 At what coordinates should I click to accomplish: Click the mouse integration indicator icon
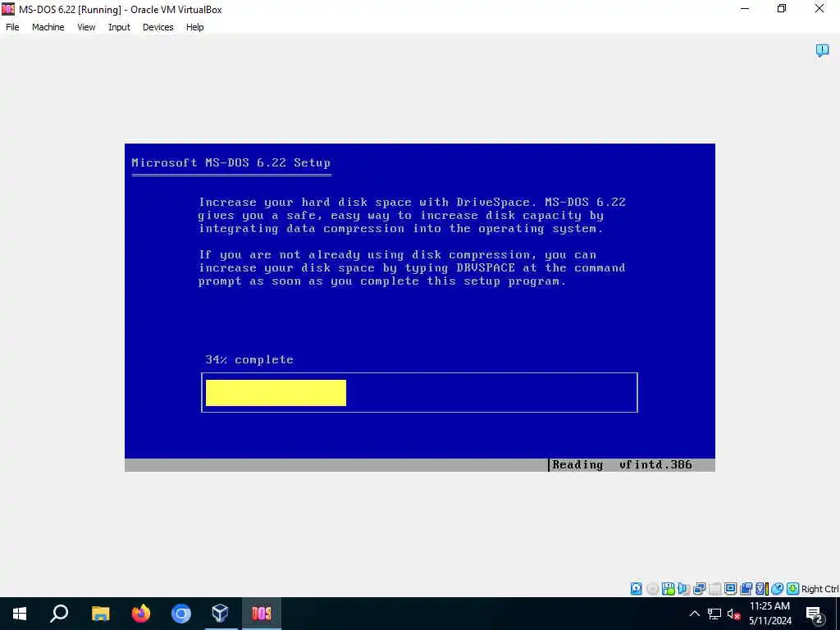pos(778,589)
